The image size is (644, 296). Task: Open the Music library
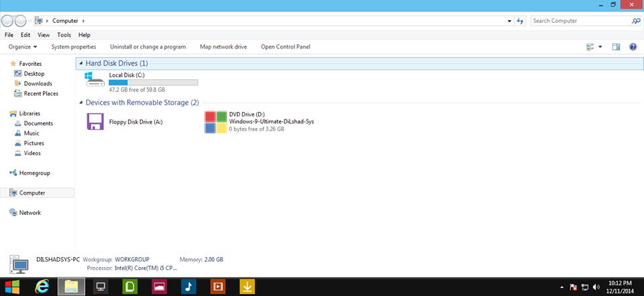click(32, 133)
